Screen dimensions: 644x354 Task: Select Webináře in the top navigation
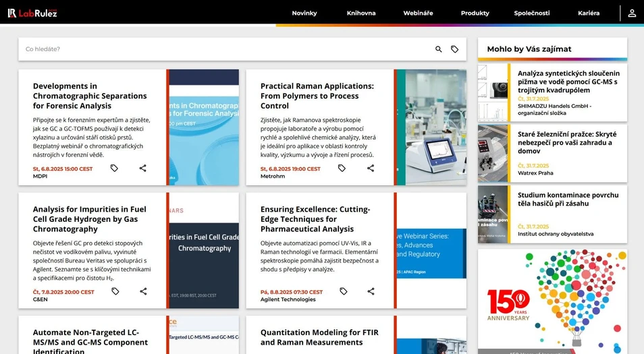pos(418,13)
